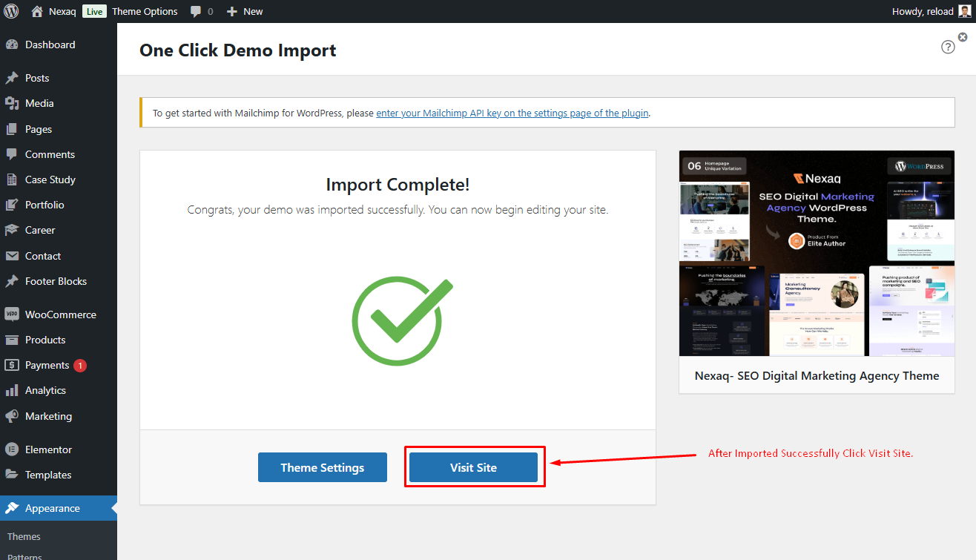Open Theme Options in admin bar
Image resolution: width=976 pixels, height=560 pixels.
coord(145,11)
